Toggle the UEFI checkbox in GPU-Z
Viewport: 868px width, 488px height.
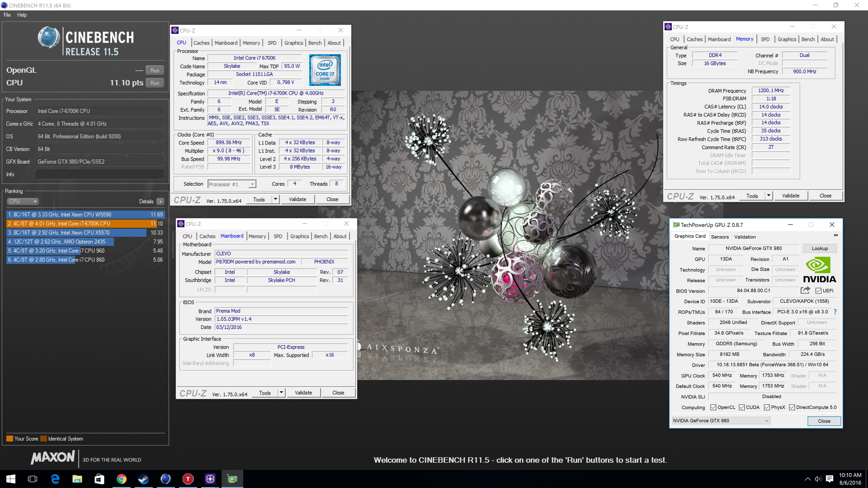coord(818,291)
